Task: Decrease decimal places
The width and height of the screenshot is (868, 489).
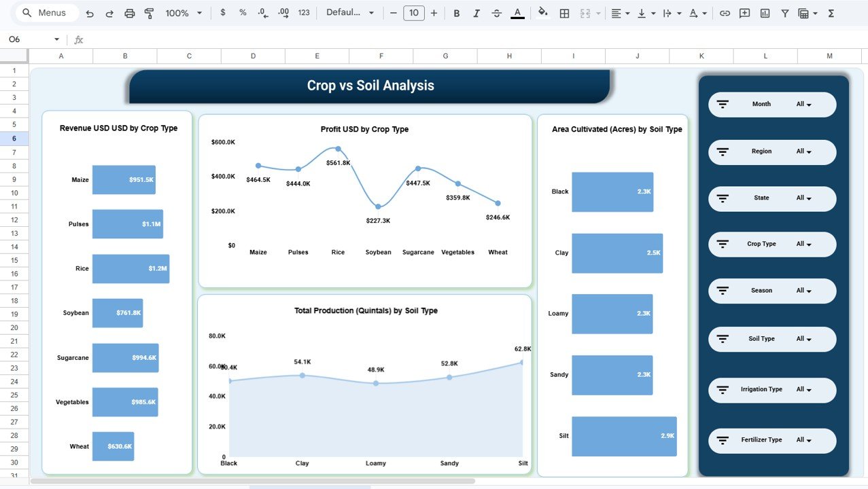Action: pos(263,12)
